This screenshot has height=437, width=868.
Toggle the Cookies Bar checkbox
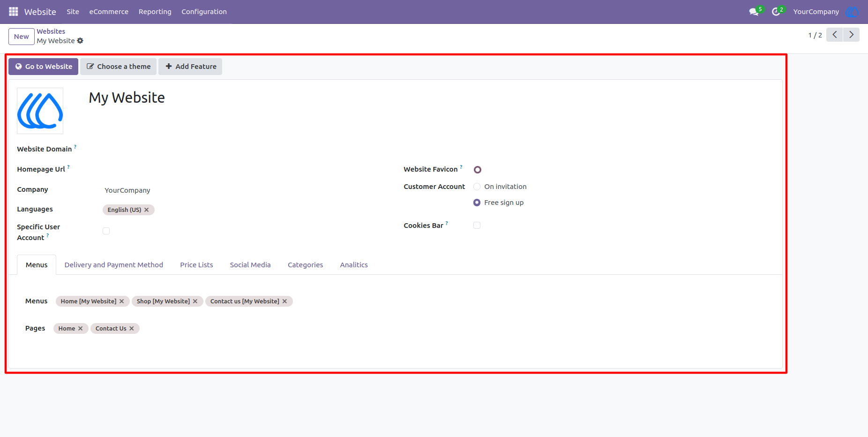pos(477,225)
